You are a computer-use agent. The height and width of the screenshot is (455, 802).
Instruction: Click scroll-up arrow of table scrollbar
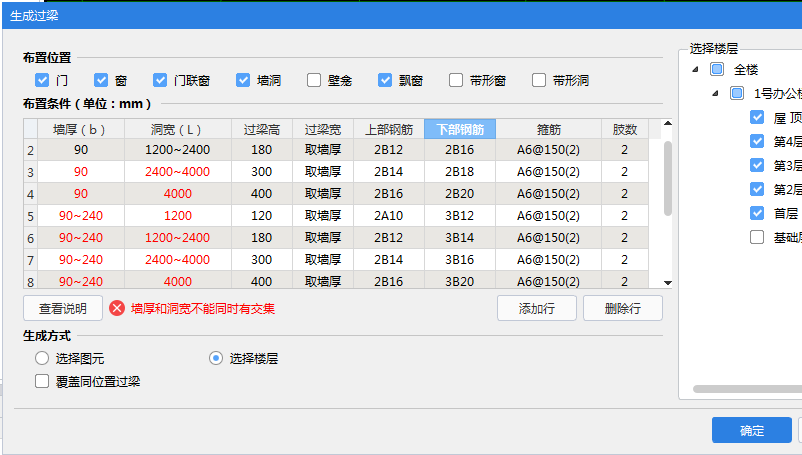click(667, 123)
